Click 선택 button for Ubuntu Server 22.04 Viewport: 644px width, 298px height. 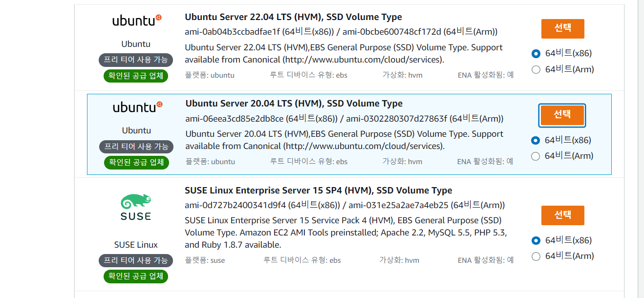tap(563, 28)
